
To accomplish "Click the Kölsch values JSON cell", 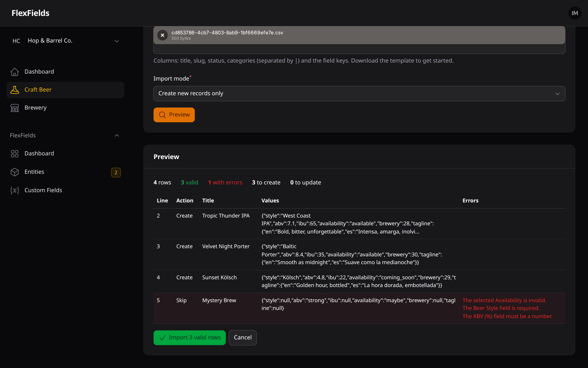I will pos(359,282).
